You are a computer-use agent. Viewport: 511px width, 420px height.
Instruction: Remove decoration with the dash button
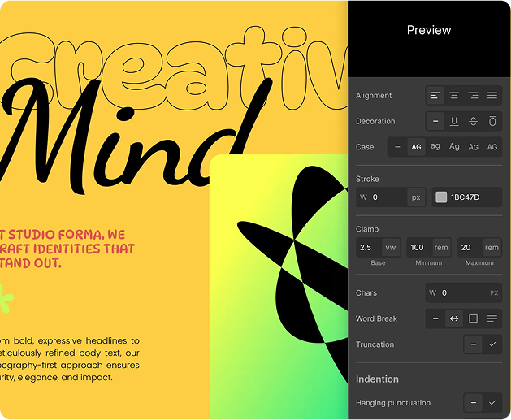[435, 122]
